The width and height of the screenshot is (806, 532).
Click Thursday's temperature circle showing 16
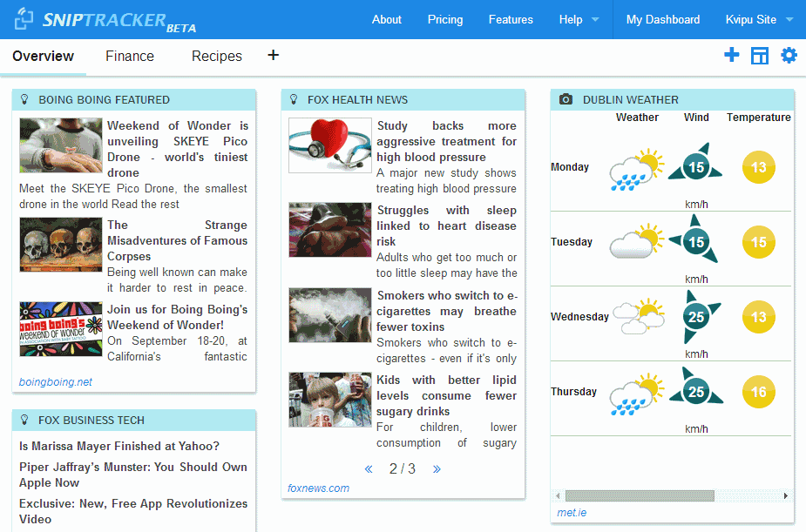click(759, 392)
